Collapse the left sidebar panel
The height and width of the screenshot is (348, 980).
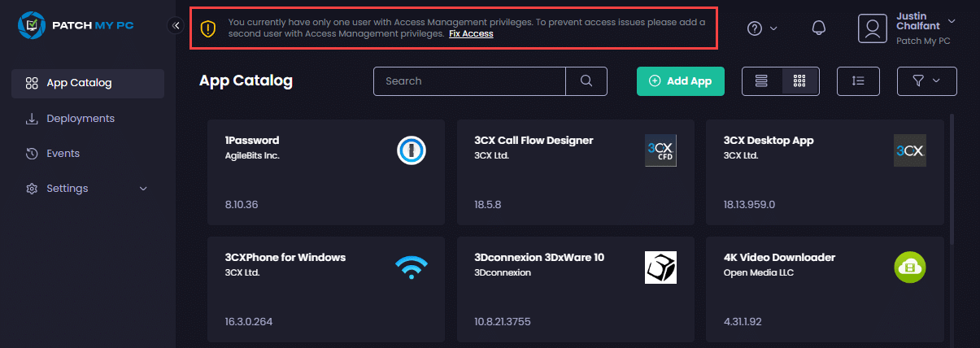click(176, 26)
